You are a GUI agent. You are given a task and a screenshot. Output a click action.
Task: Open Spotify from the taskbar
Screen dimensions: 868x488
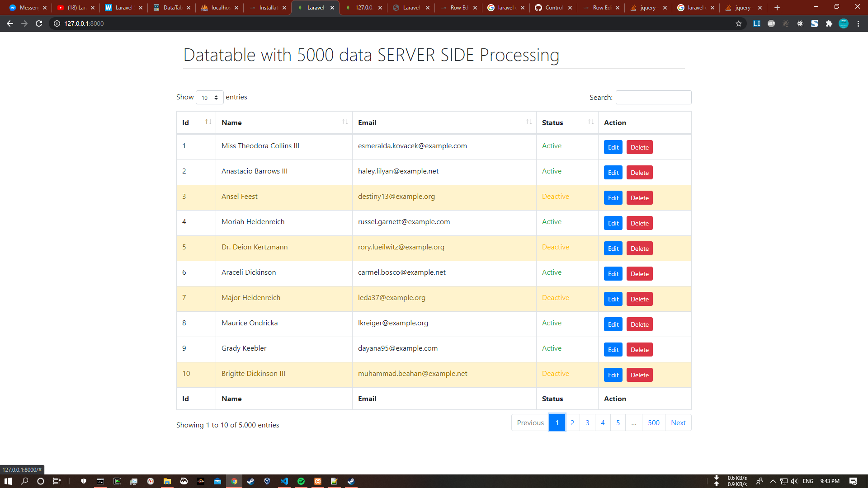pyautogui.click(x=301, y=481)
